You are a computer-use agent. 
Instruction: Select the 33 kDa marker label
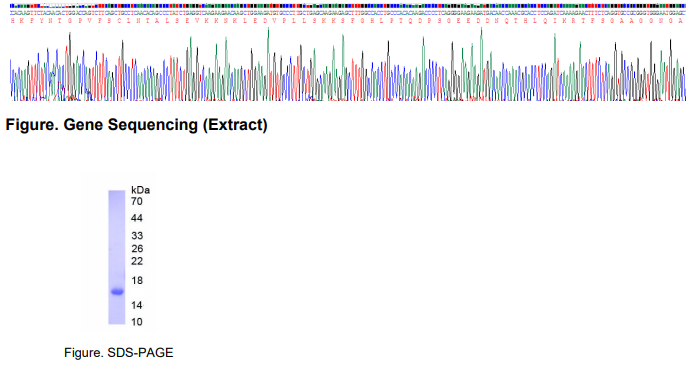click(x=137, y=236)
